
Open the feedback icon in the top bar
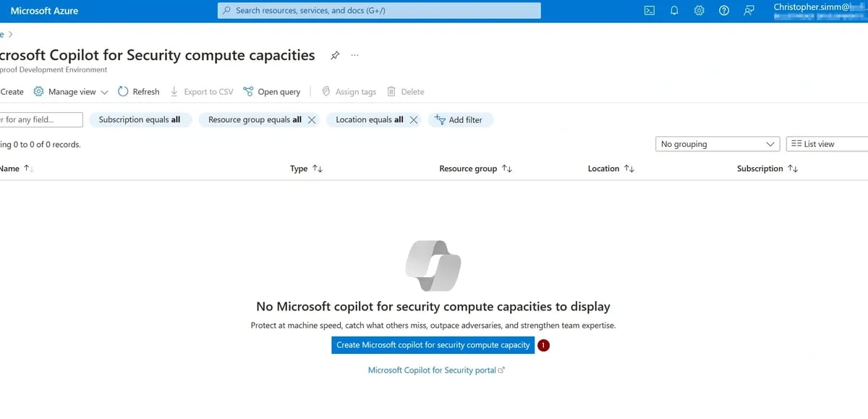(748, 10)
